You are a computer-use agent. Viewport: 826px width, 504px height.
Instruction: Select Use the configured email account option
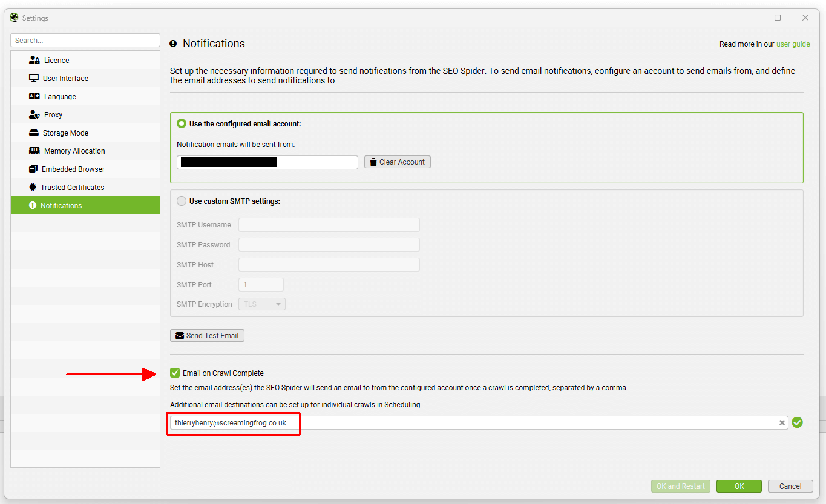click(x=181, y=123)
